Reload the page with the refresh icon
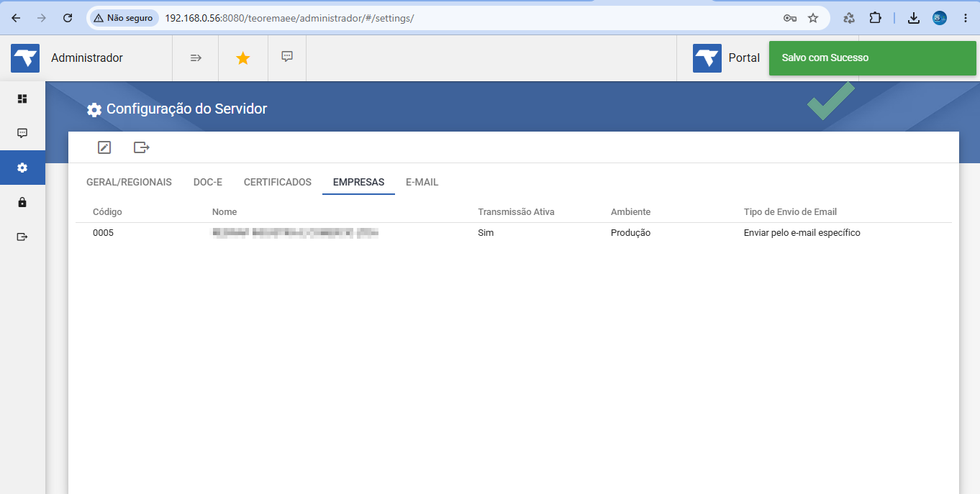980x494 pixels. click(x=68, y=18)
